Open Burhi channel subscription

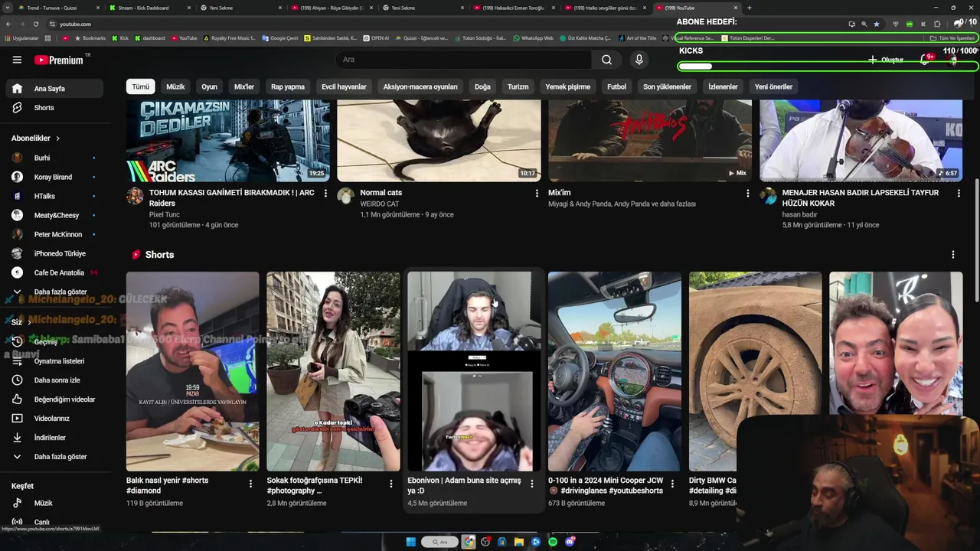coord(55,158)
